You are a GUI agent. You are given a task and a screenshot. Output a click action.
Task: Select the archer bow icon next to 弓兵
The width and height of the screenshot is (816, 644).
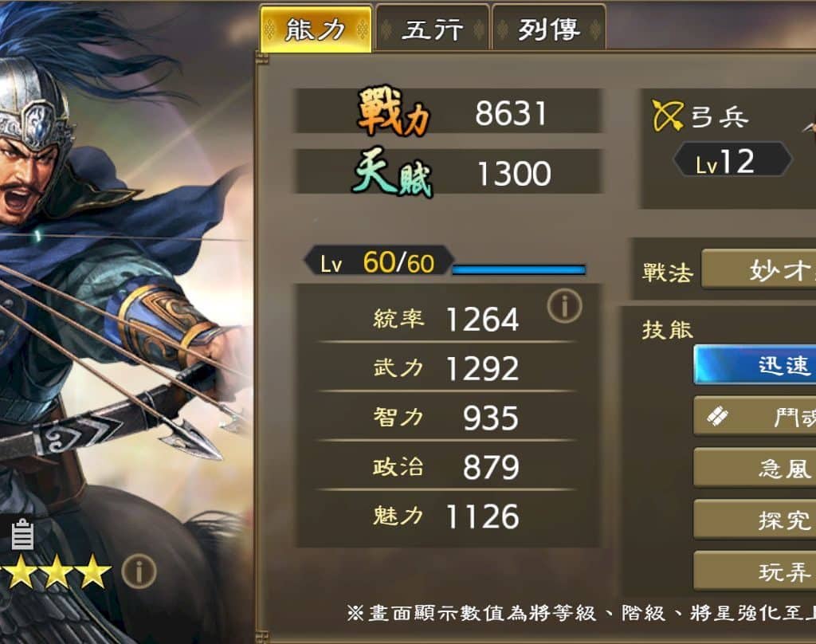(x=667, y=116)
